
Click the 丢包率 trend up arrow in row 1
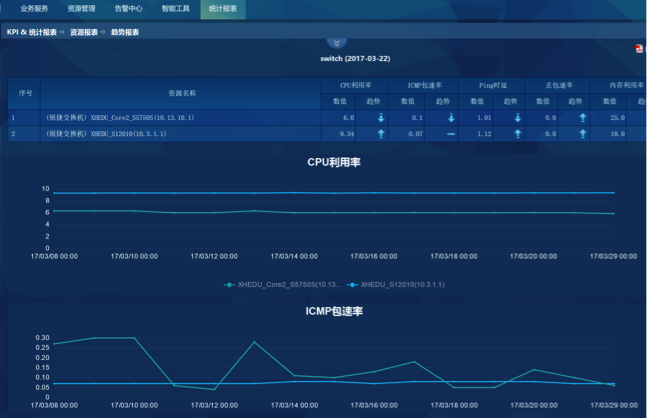click(x=583, y=117)
